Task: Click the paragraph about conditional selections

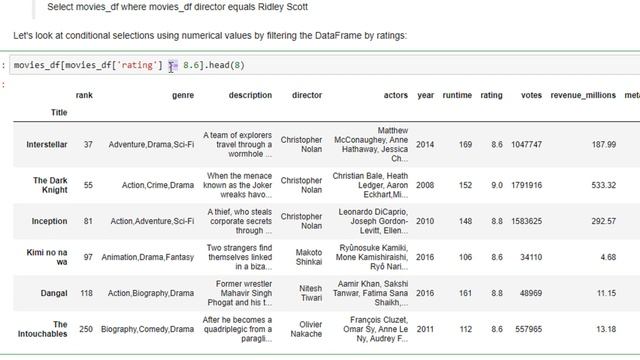Action: (x=210, y=36)
